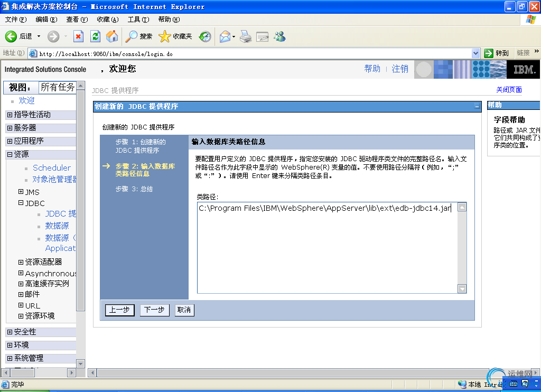Expand the 应用程序 section

[x=10, y=141]
